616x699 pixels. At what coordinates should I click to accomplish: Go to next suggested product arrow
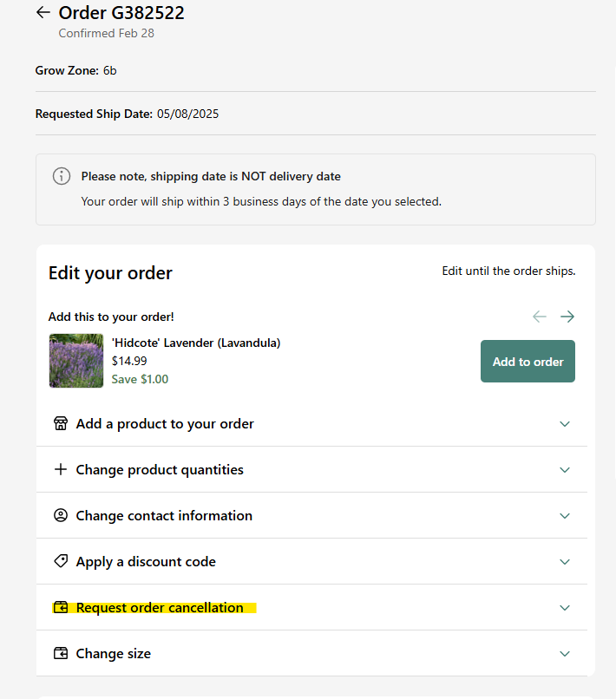[567, 317]
